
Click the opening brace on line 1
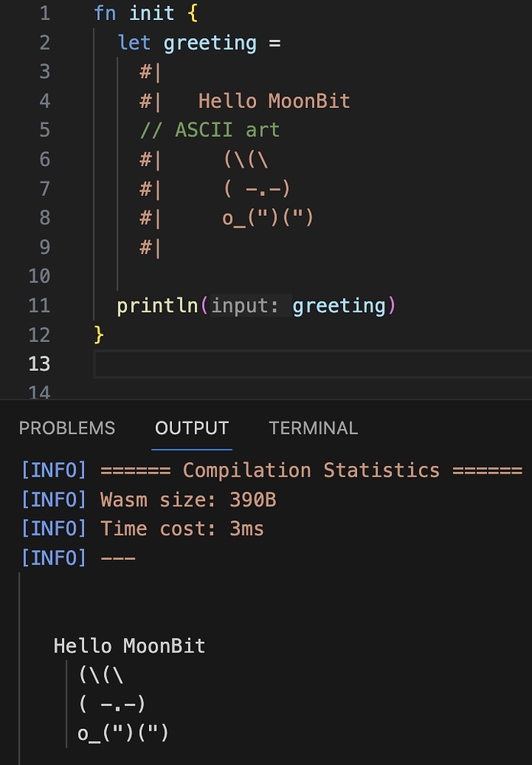point(193,13)
